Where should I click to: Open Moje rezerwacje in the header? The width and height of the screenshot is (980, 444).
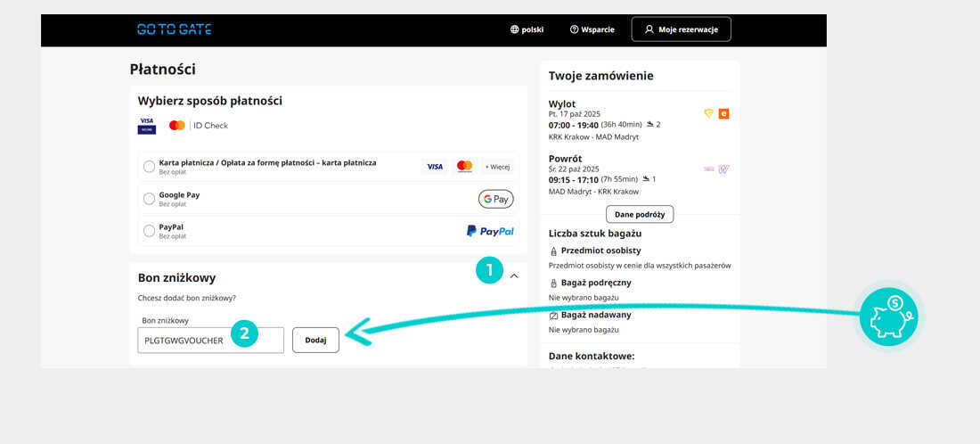pyautogui.click(x=681, y=29)
